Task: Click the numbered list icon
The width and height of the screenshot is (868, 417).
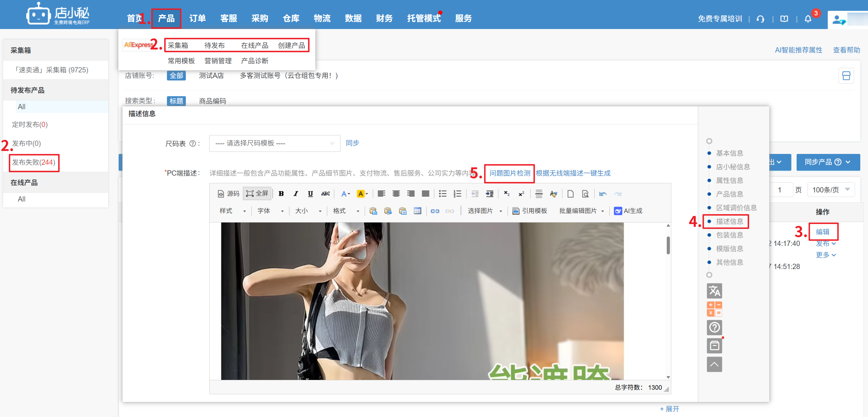Action: tap(457, 193)
